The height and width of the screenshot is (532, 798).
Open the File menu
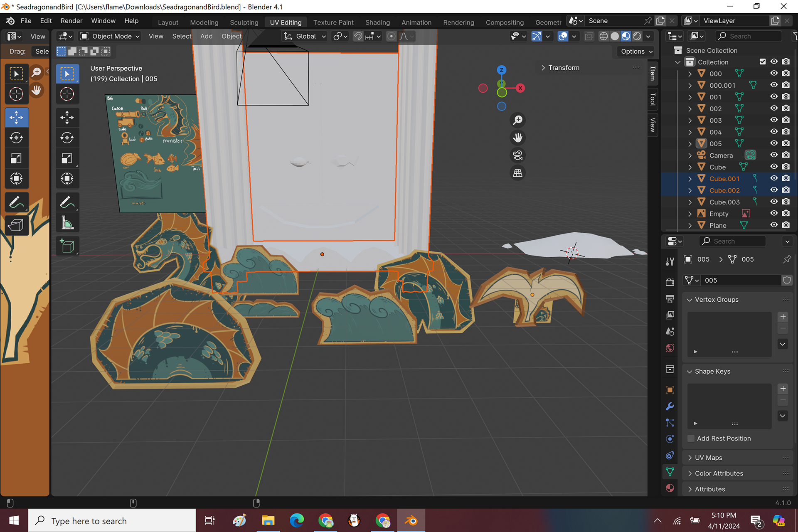pyautogui.click(x=26, y=21)
